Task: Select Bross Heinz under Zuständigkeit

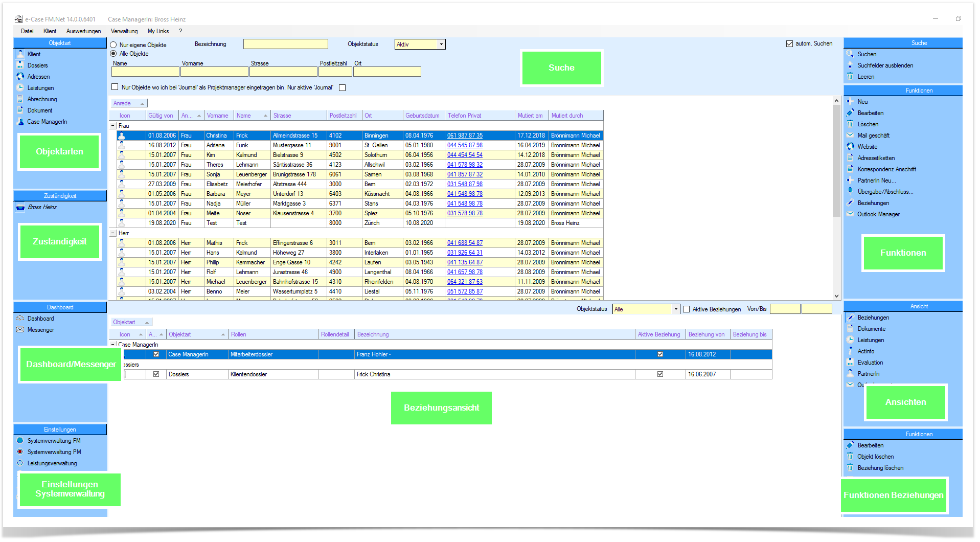Action: click(42, 207)
